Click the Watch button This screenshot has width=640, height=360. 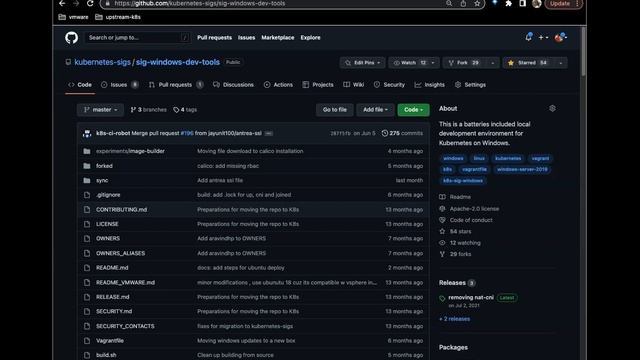point(409,63)
